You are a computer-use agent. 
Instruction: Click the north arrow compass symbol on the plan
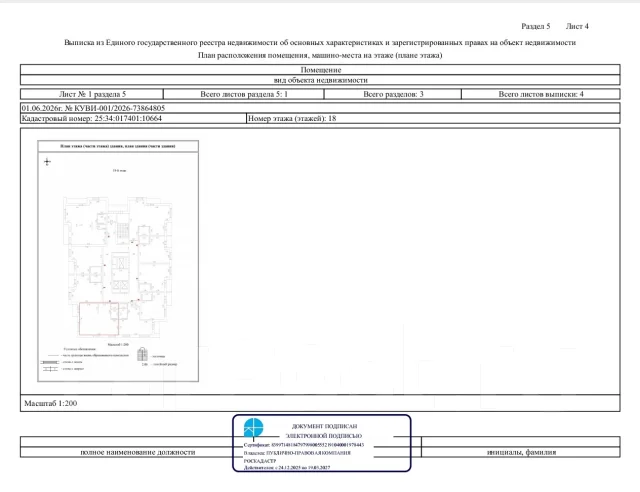[47, 162]
